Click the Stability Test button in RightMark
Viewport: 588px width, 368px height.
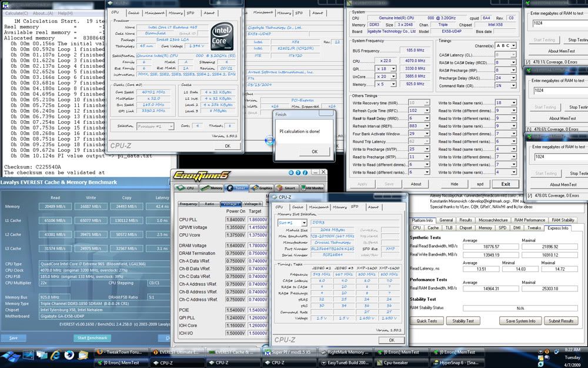[463, 321]
